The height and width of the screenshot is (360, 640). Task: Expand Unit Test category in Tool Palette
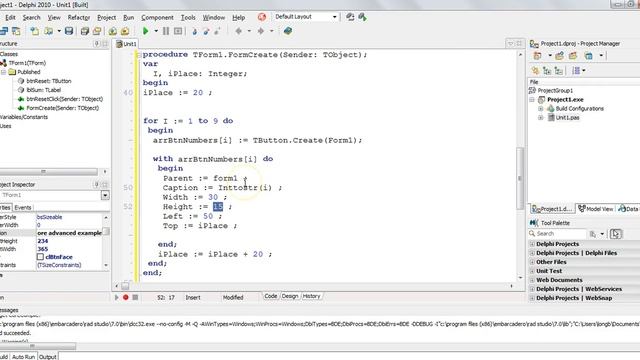[532, 271]
